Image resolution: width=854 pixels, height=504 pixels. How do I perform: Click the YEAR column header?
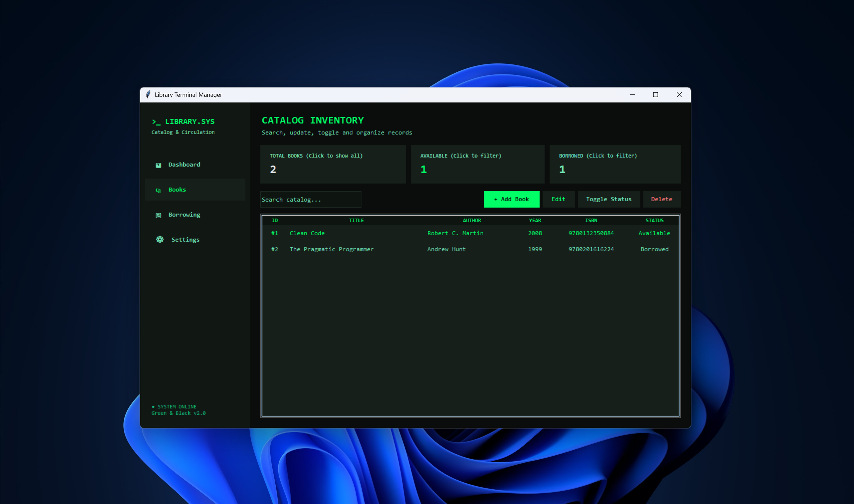(535, 220)
